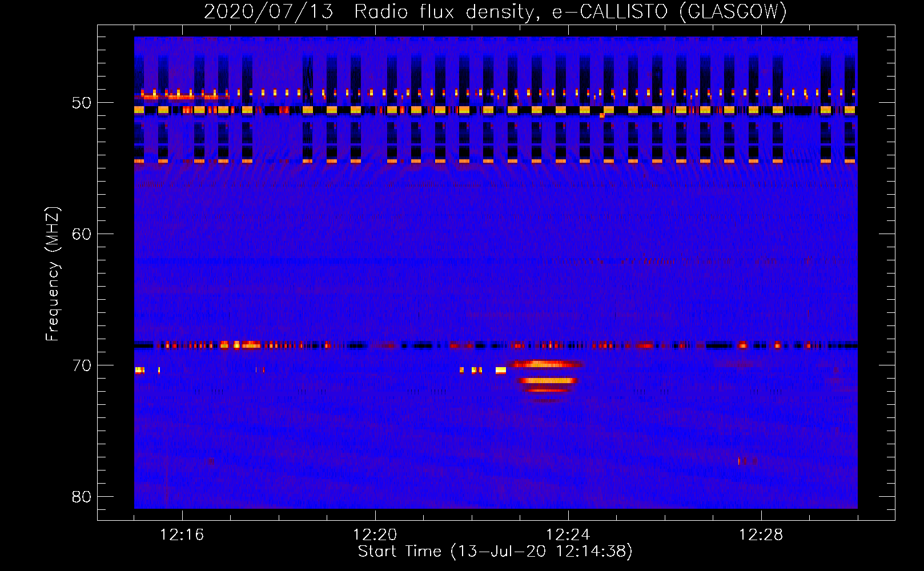Select the 50 frequency tick label
The image size is (924, 571).
82,103
